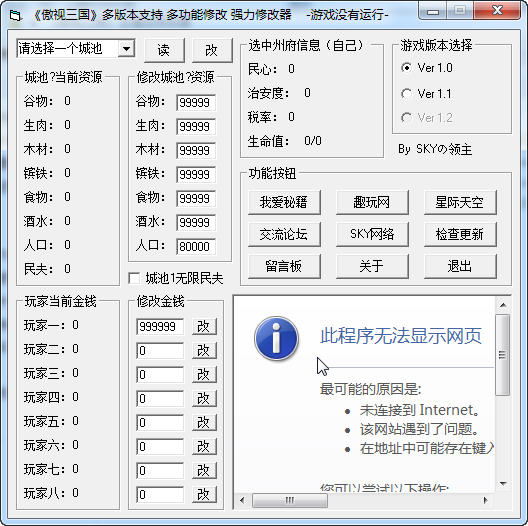Click the 人口 input field showing 80000
Viewport: 528px width, 526px height.
(196, 246)
